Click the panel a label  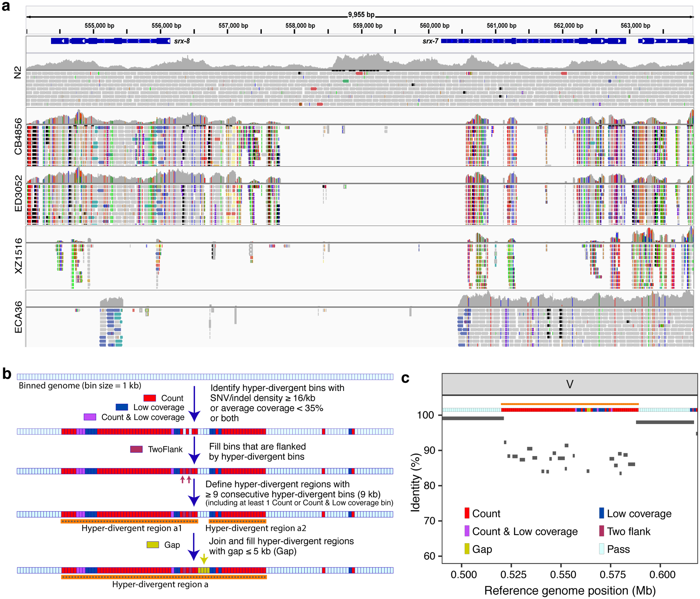coord(6,6)
